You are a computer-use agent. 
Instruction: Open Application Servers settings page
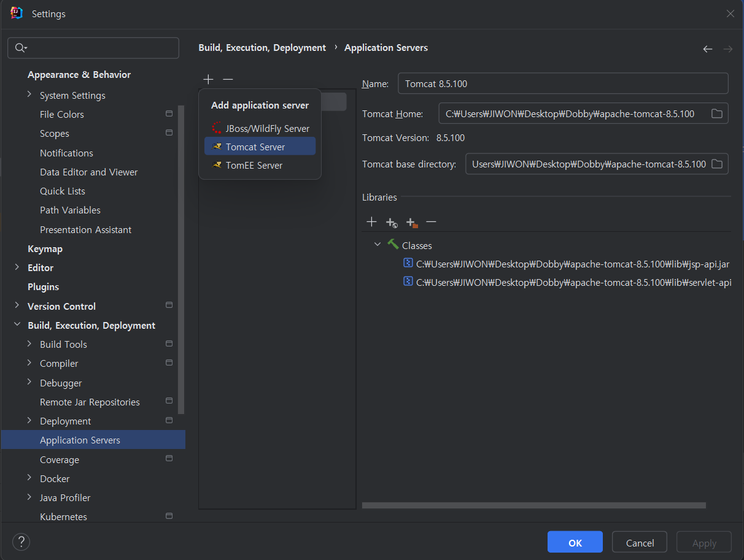pos(93,440)
